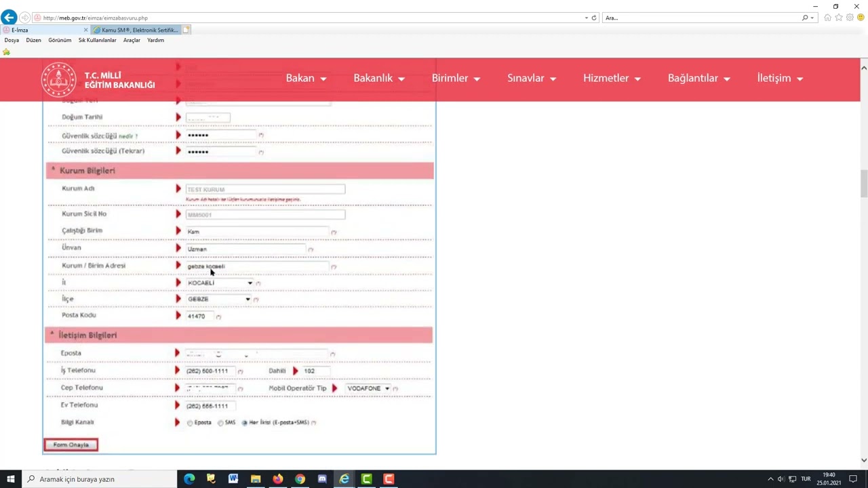Image resolution: width=868 pixels, height=488 pixels.
Task: Click the Ev Telefonu field
Action: coord(210,405)
